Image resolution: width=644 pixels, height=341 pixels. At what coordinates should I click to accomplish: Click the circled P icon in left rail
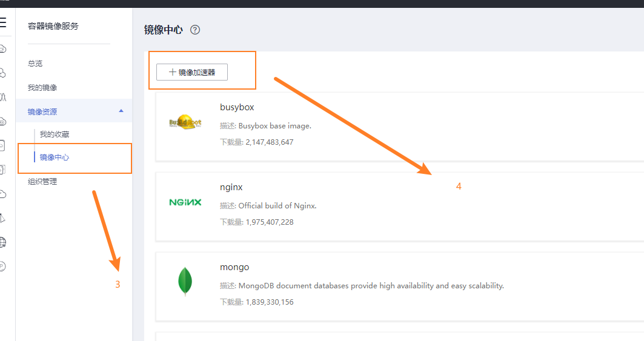click(2, 267)
